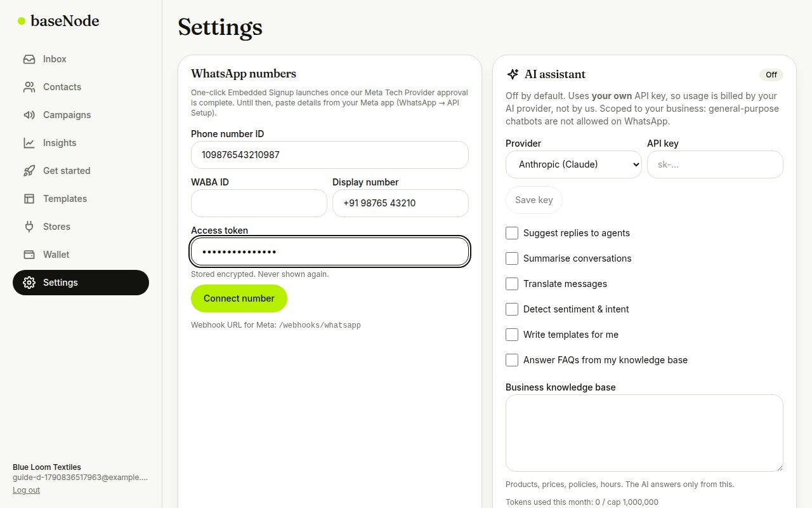Click the Templates layout icon
Viewport: 812px width, 508px height.
tap(29, 199)
